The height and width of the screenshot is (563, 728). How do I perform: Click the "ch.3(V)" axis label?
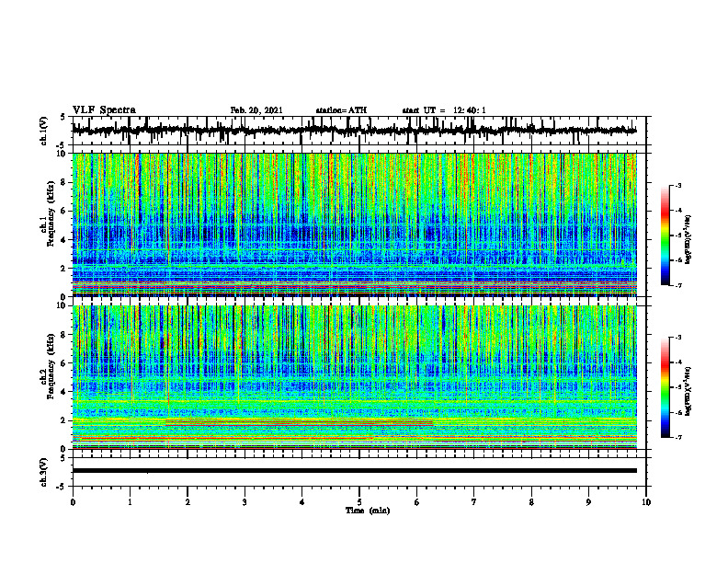[x=44, y=472]
